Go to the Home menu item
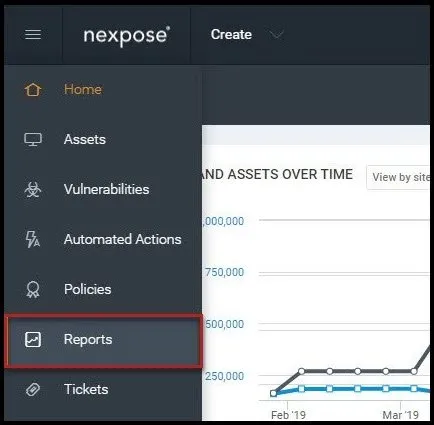Viewport: 434px width, 425px height. (83, 89)
